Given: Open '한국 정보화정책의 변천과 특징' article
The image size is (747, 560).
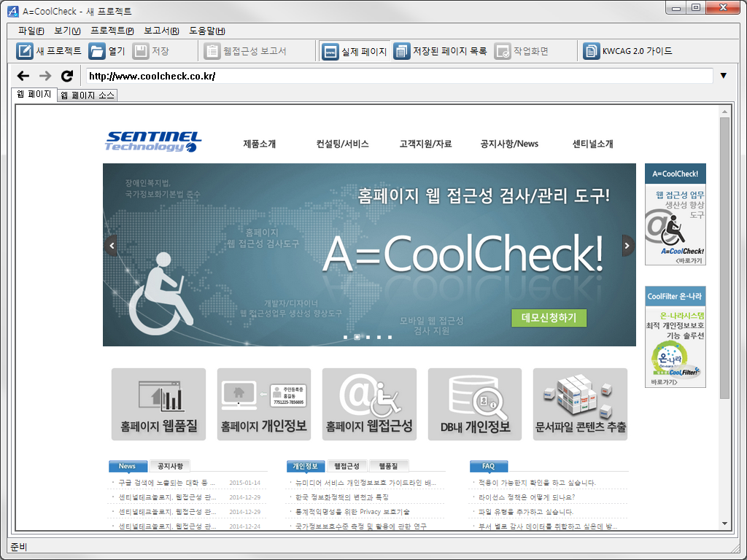Looking at the screenshot, I should 342,497.
